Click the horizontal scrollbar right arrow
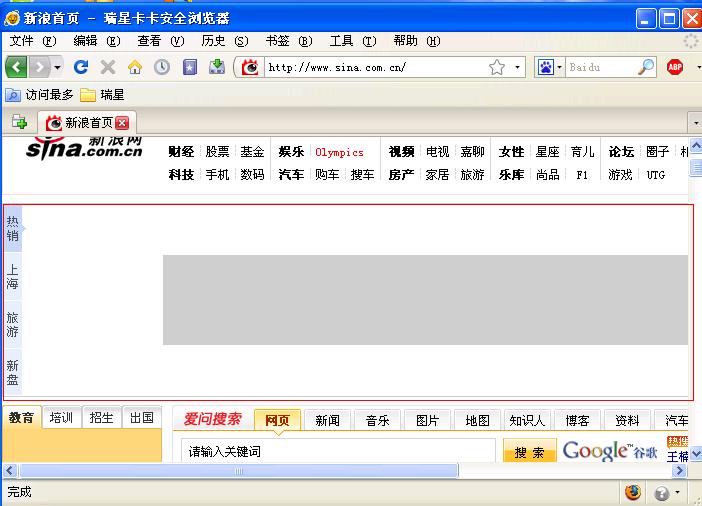 click(x=680, y=471)
